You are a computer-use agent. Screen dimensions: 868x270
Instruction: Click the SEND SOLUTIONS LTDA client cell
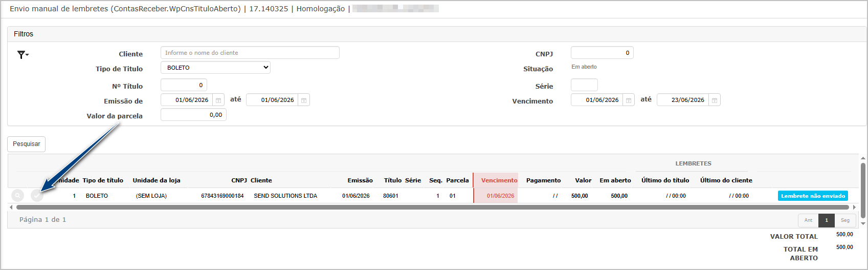pos(285,196)
